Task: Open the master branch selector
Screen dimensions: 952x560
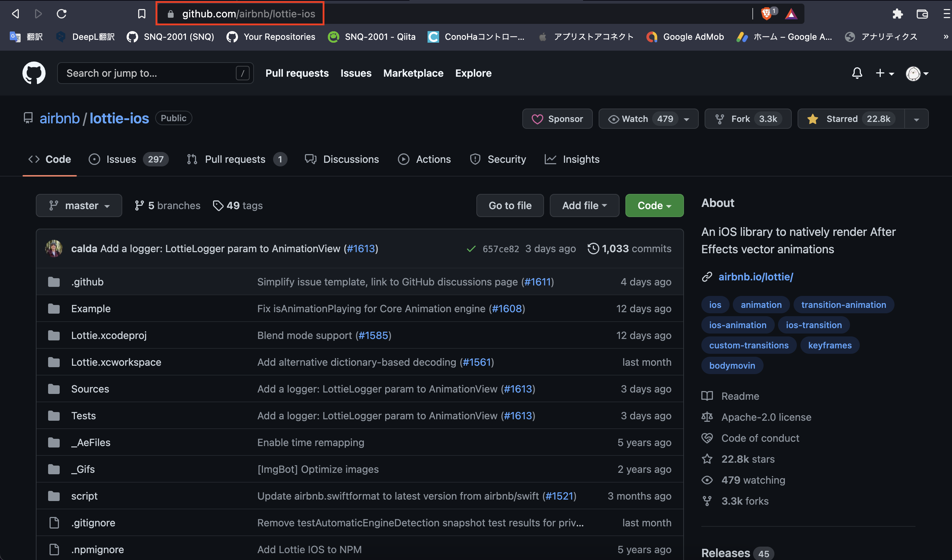Action: point(79,205)
